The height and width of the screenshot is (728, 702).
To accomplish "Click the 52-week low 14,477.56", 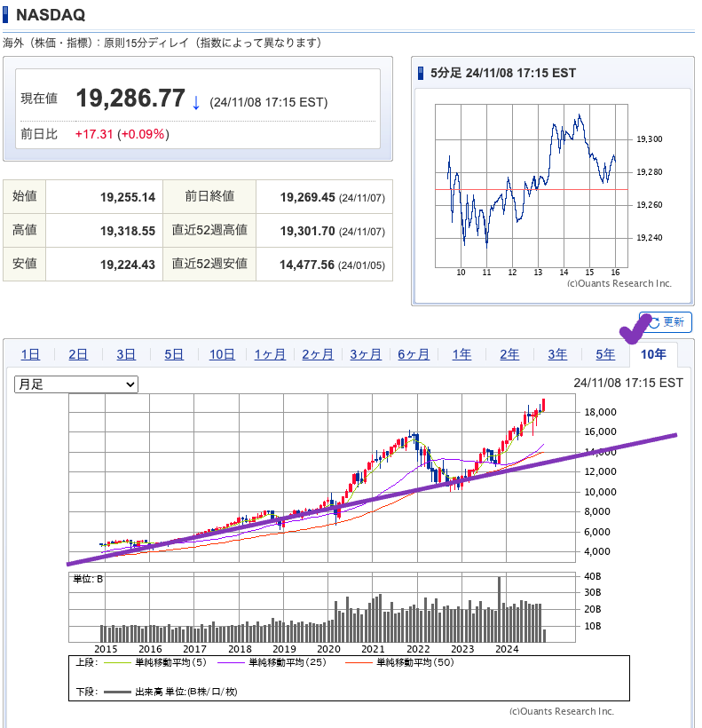I will (307, 265).
